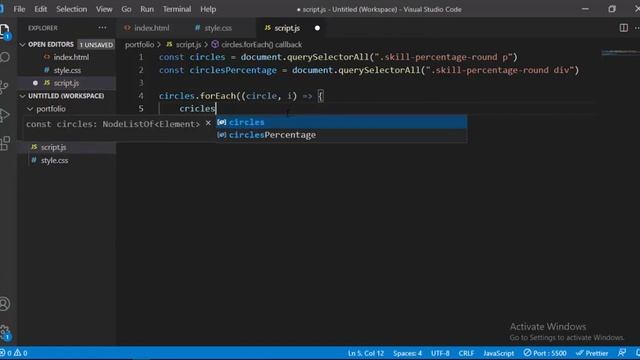
Task: Click the Explorer more actions ellipsis
Action: [102, 28]
